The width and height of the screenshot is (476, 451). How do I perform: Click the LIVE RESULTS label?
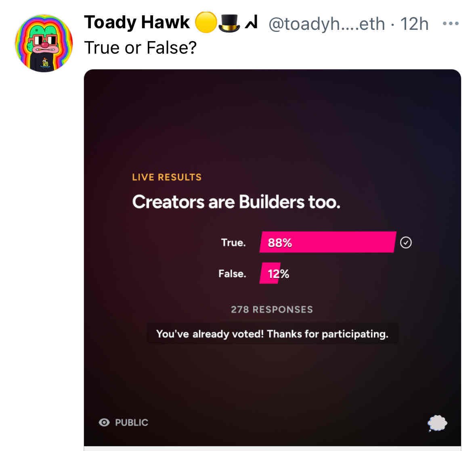(x=166, y=177)
